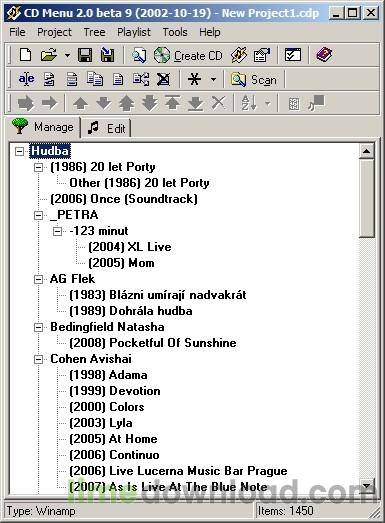Click the grid select-all icon in playlist toolbar
This screenshot has height=523, width=385.
pyautogui.click(x=294, y=104)
